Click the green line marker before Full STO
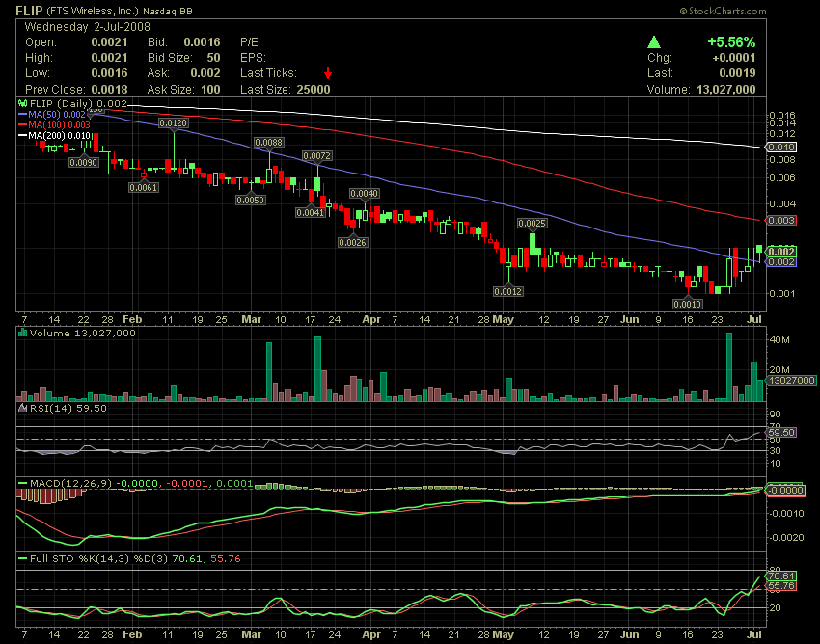Viewport: 820px width, 644px height. click(22, 559)
